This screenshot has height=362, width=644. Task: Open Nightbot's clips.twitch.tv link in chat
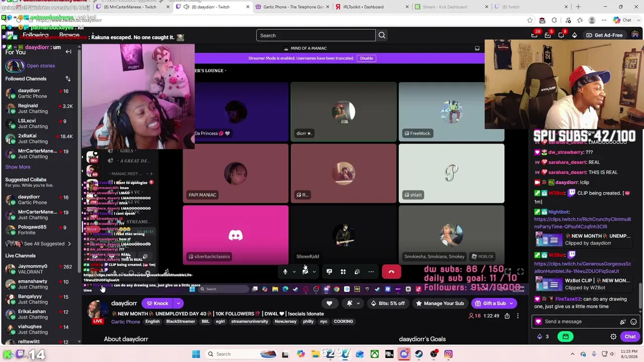point(582,223)
